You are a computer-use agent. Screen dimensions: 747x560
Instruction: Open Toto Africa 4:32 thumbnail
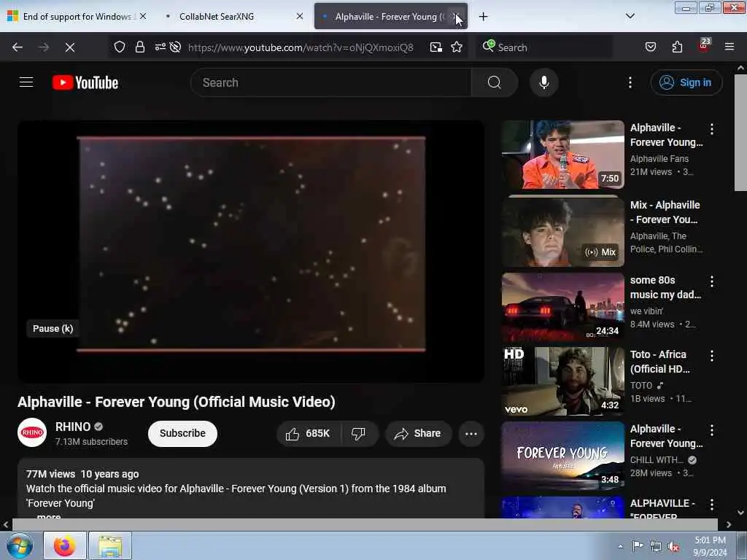tap(562, 381)
